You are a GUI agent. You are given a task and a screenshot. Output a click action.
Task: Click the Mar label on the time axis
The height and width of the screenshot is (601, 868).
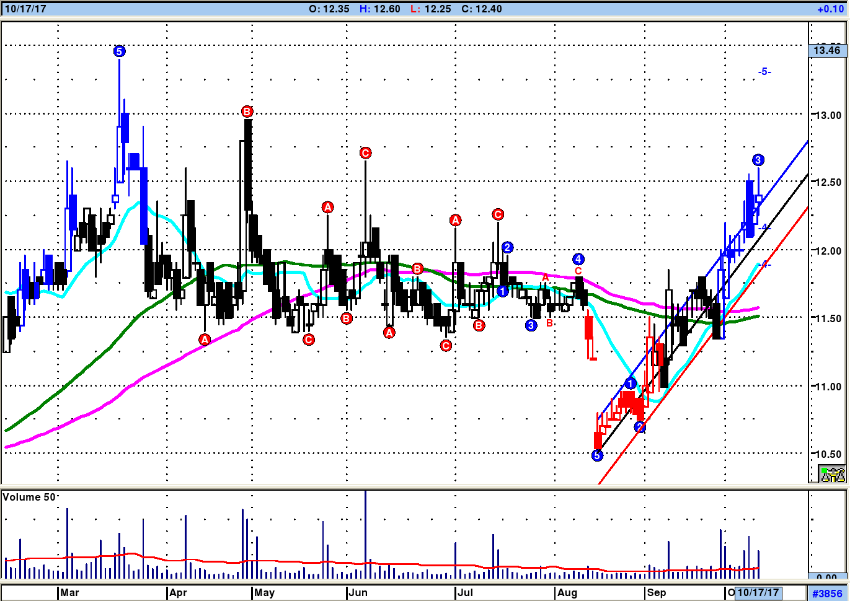69,593
